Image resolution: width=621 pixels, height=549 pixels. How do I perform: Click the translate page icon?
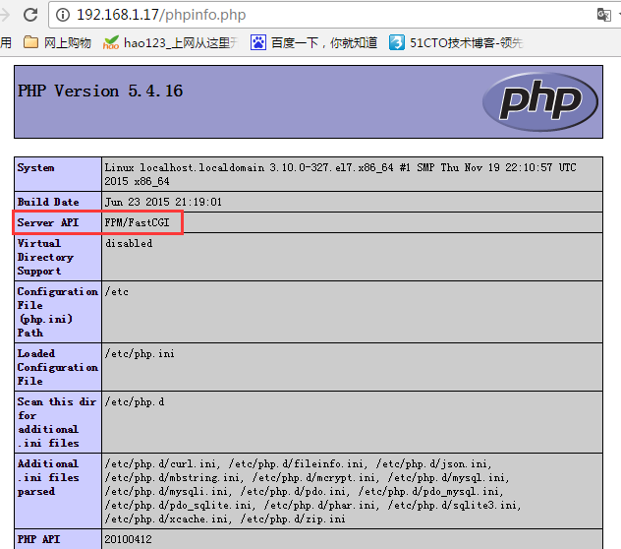click(604, 15)
